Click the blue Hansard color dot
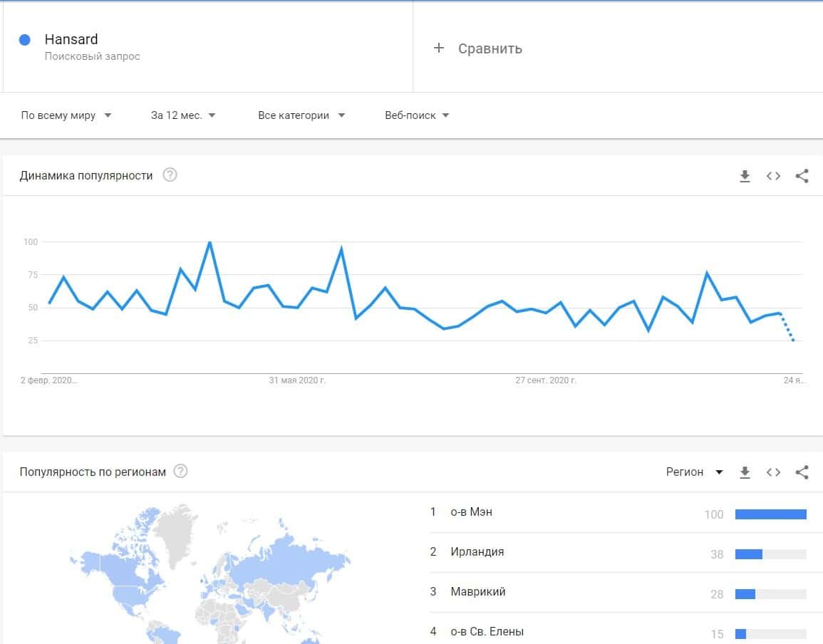Viewport: 823px width, 644px height. 25,40
